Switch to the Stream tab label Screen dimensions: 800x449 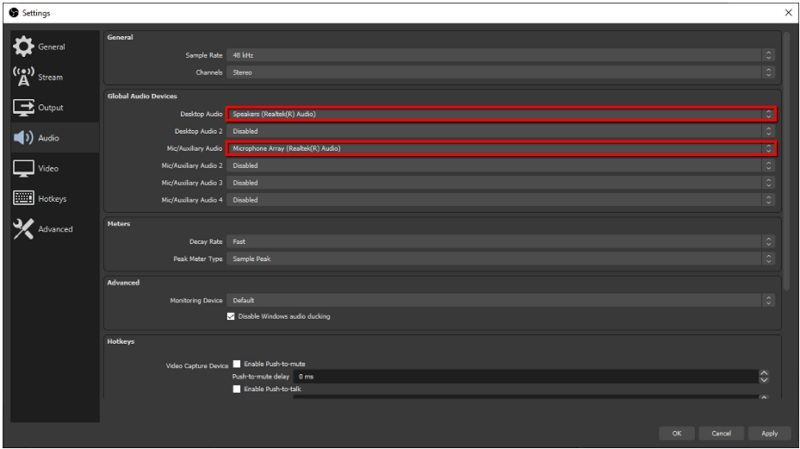(51, 78)
